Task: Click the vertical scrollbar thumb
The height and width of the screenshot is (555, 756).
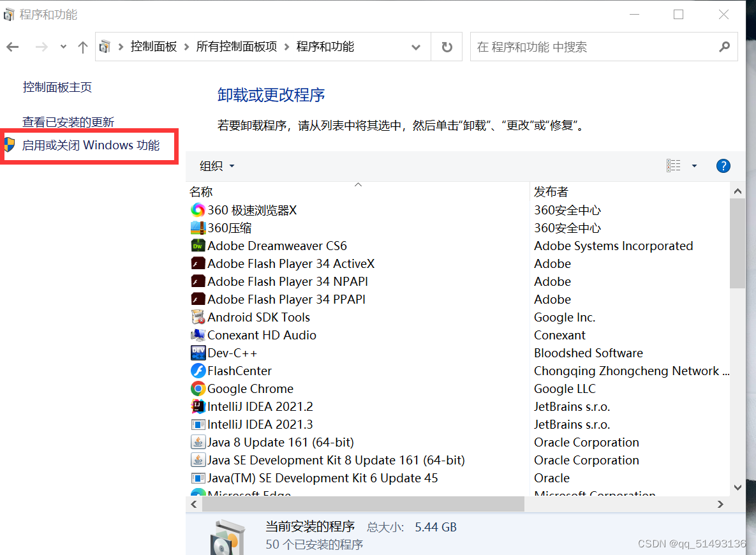Action: (x=737, y=244)
